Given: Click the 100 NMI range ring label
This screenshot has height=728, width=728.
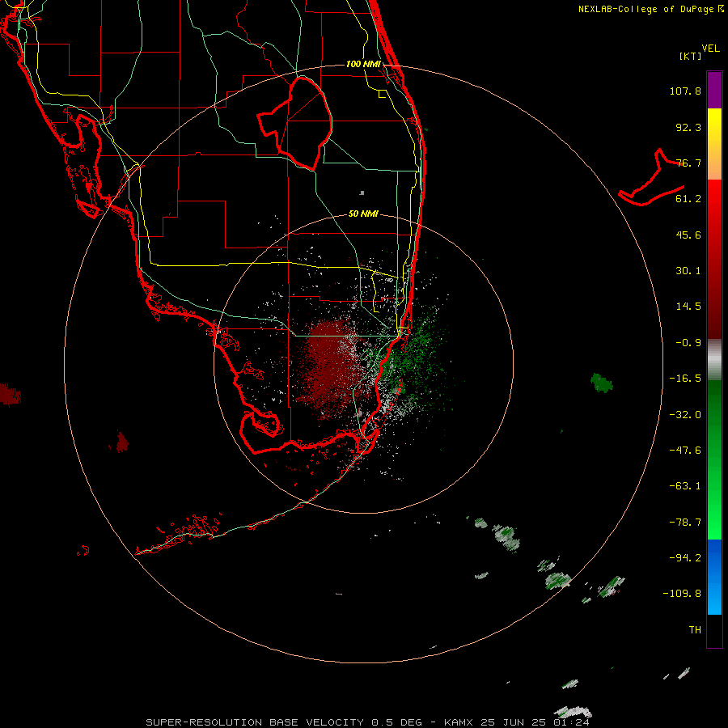Looking at the screenshot, I should [x=363, y=64].
